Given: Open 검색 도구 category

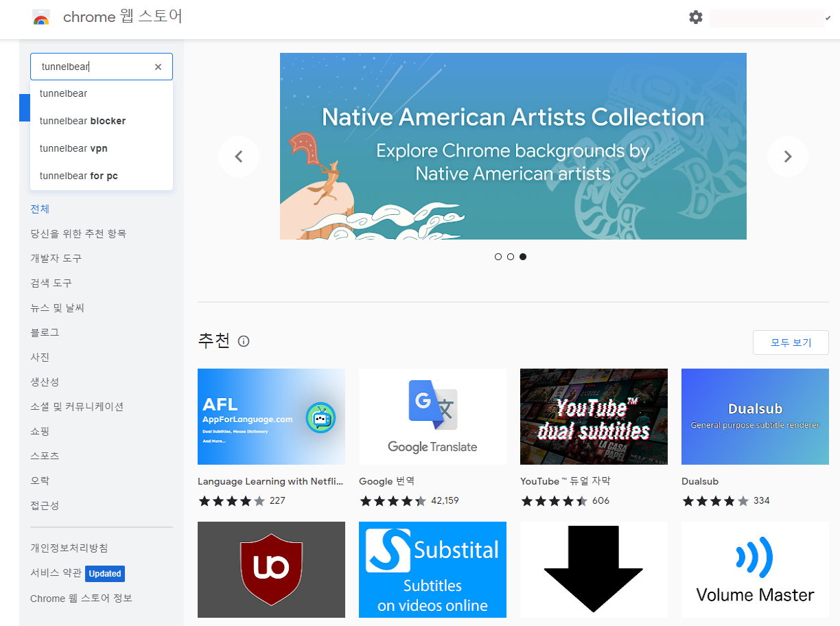Looking at the screenshot, I should coord(51,283).
